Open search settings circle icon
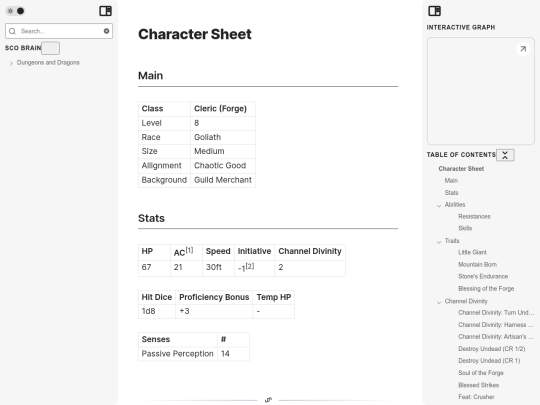The height and width of the screenshot is (405, 540). click(106, 31)
